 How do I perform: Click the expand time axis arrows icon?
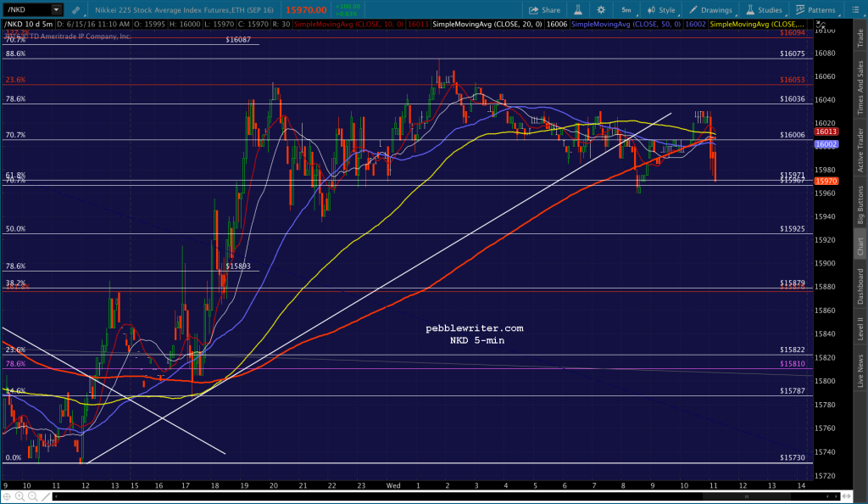pyautogui.click(x=847, y=497)
